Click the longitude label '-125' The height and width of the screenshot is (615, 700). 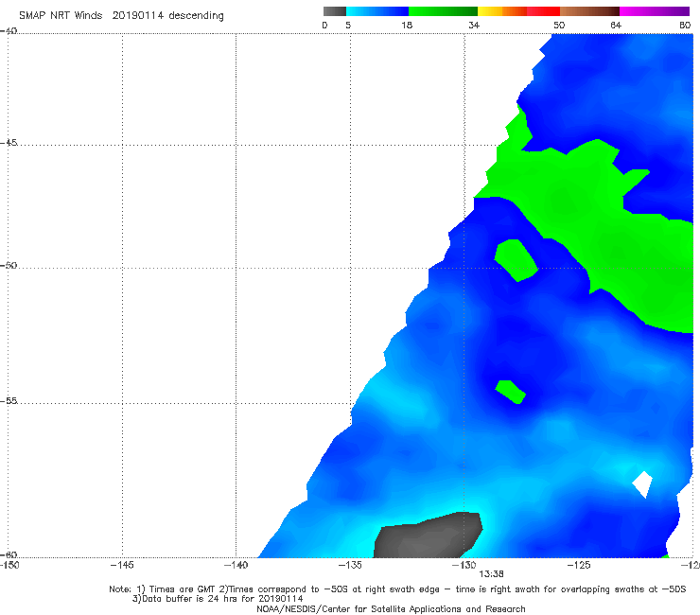[x=579, y=565]
